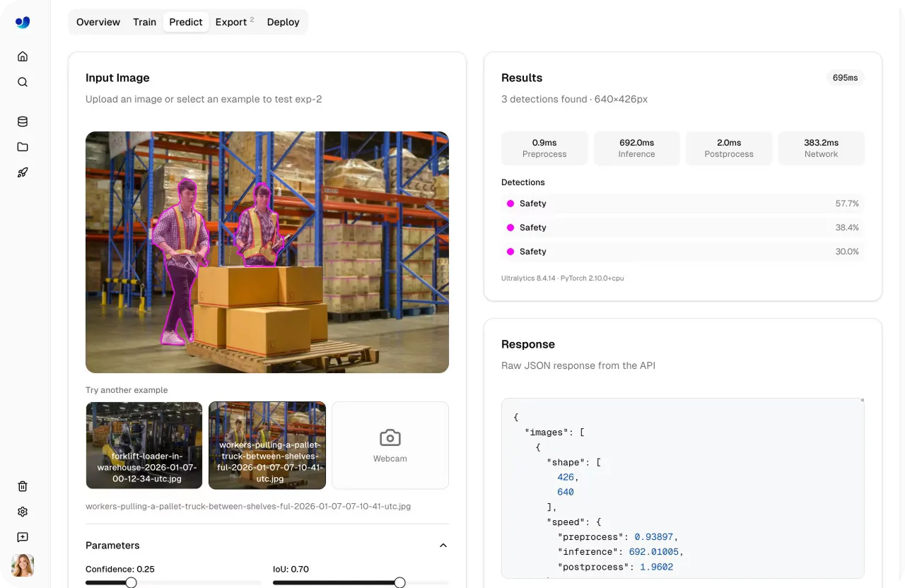The width and height of the screenshot is (905, 588).
Task: Click the 0.9ms Preprocess stat card
Action: point(544,148)
